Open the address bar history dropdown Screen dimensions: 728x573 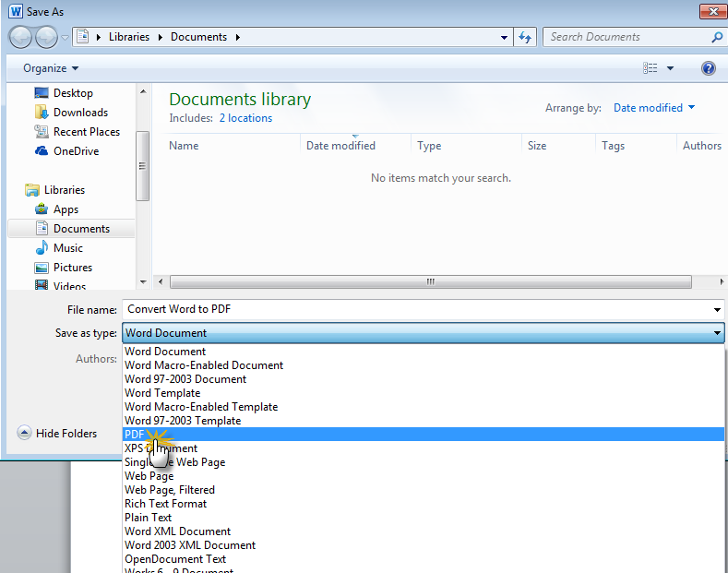pyautogui.click(x=504, y=37)
